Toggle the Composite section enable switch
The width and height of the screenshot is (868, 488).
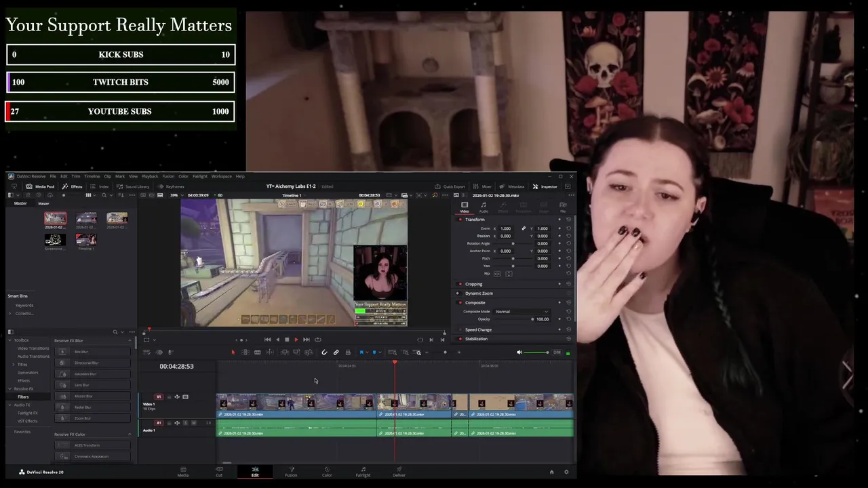click(460, 302)
